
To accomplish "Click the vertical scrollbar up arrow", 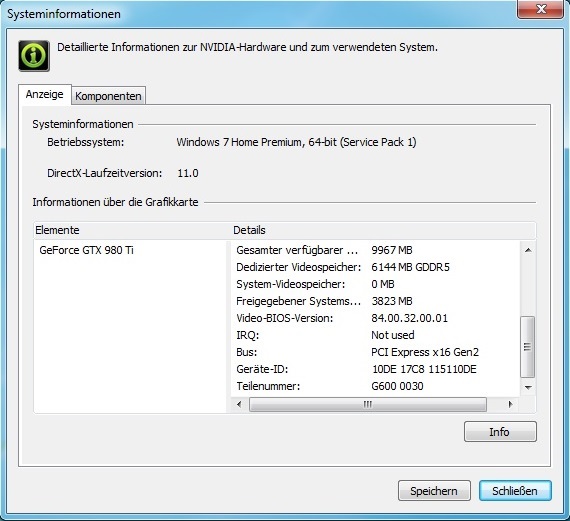I will click(x=528, y=250).
